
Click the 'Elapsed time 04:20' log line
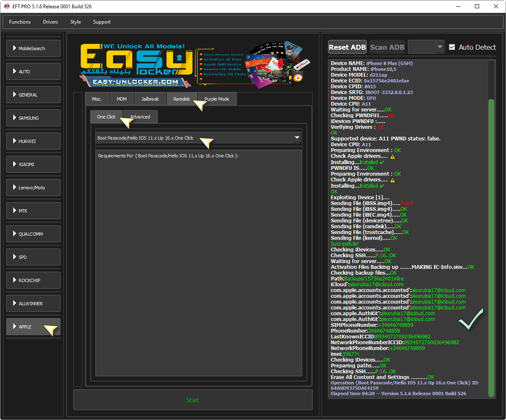coord(398,393)
